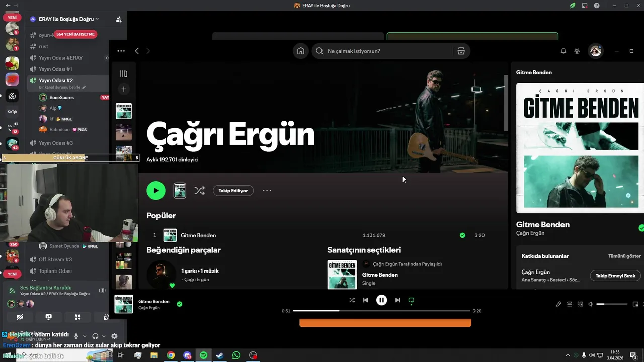Toggle Discord camera button
This screenshot has width=644, height=362.
click(20, 317)
